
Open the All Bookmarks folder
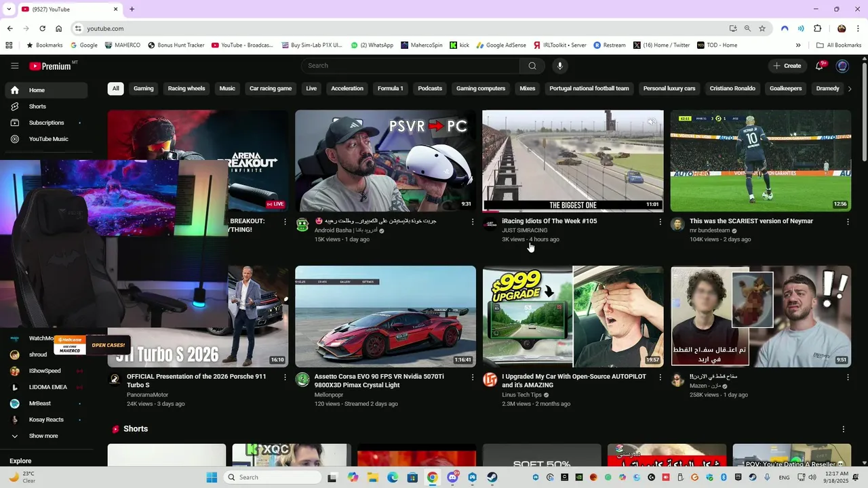[x=839, y=45]
